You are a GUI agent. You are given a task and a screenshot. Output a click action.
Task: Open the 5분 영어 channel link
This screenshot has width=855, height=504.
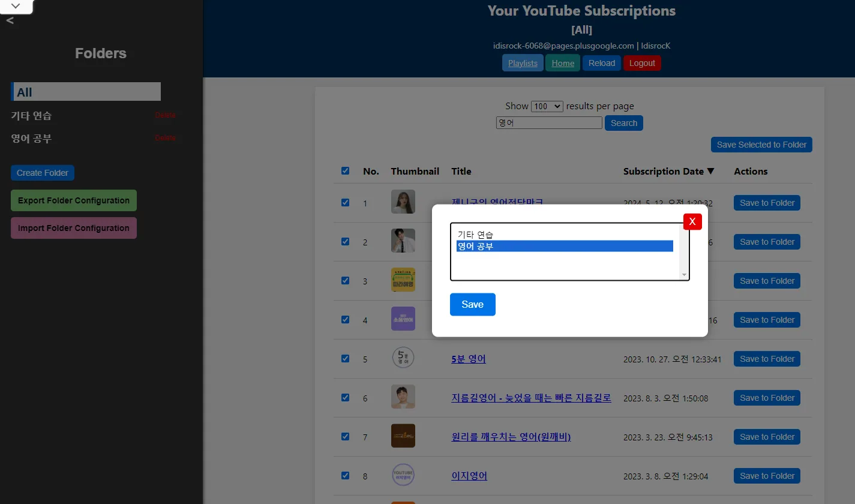469,359
